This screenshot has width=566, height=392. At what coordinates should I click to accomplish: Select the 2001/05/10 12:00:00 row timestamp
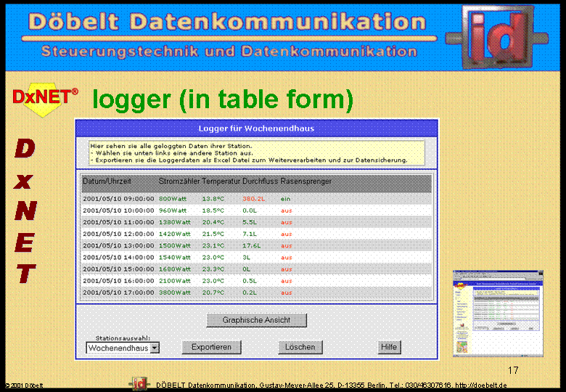118,234
